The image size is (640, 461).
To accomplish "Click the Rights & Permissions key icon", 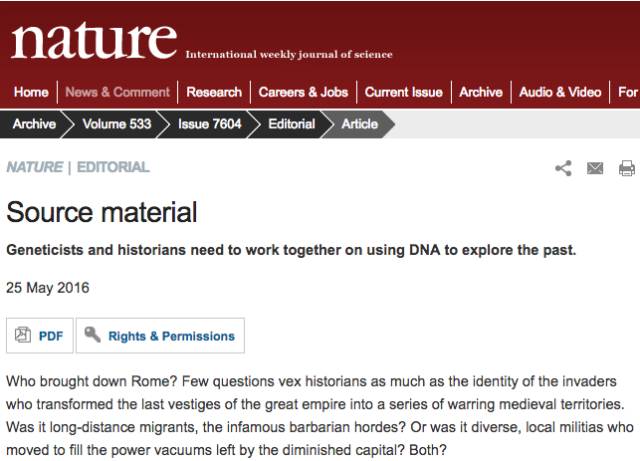I will (x=93, y=334).
